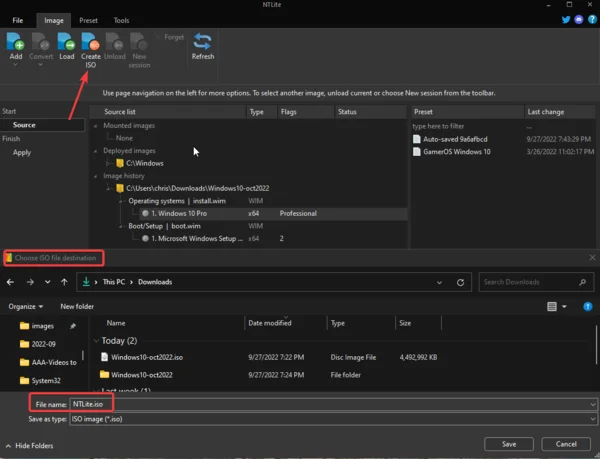Screen dimensions: 600x459
Task: Open the Organize menu
Action: (26, 307)
